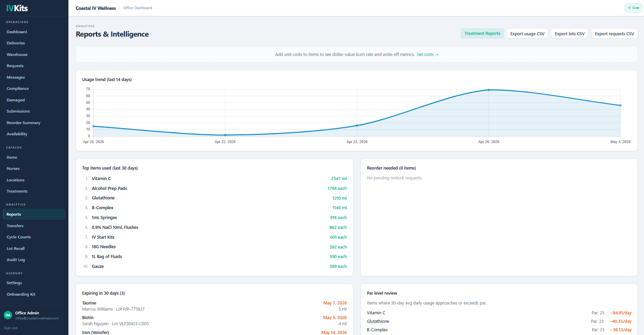This screenshot has width=644, height=335.
Task: Open the Onboarding Kit
Action: click(x=21, y=294)
